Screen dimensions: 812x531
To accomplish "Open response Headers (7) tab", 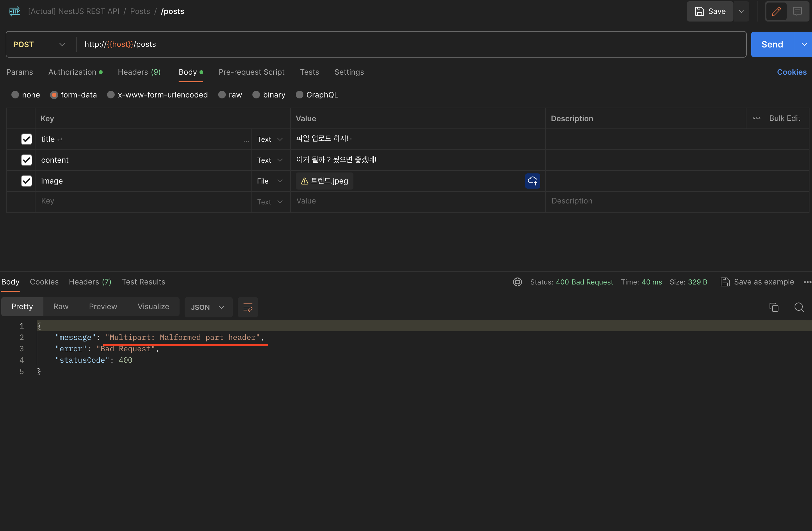I will (90, 282).
